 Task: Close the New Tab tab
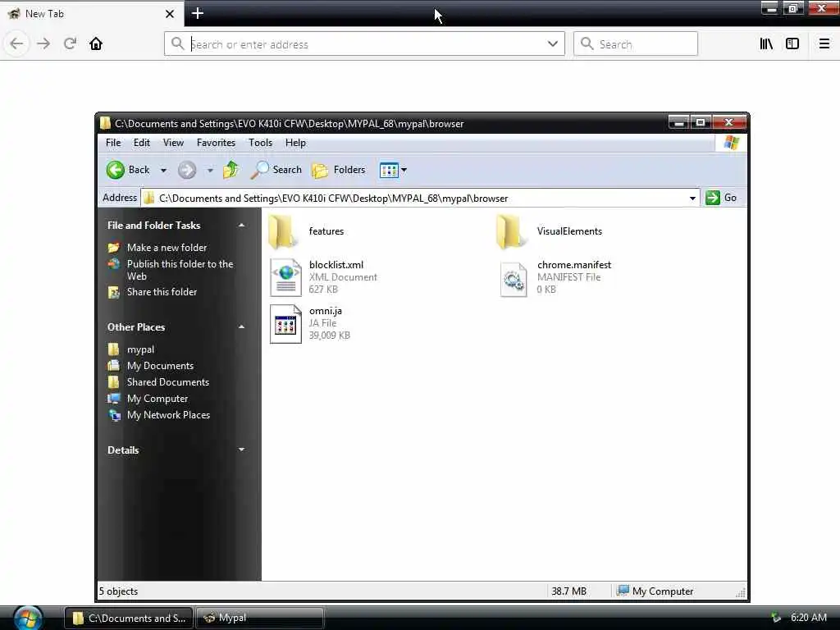[x=169, y=14]
